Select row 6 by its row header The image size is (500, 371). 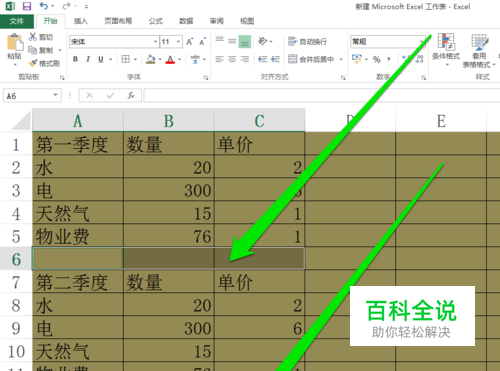point(16,259)
